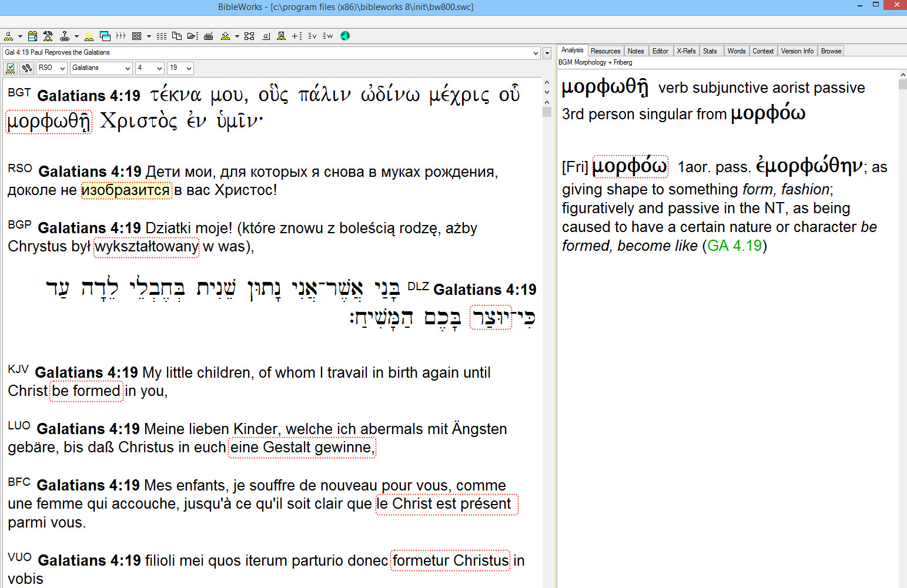The image size is (907, 588).
Task: Open dropdown arrow next to up-arrow book icon
Action: [237, 36]
